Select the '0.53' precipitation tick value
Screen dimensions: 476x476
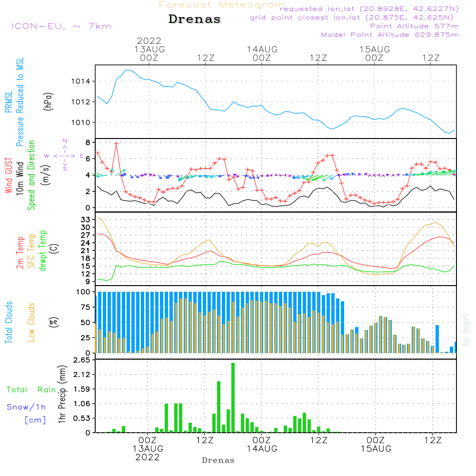(82, 418)
